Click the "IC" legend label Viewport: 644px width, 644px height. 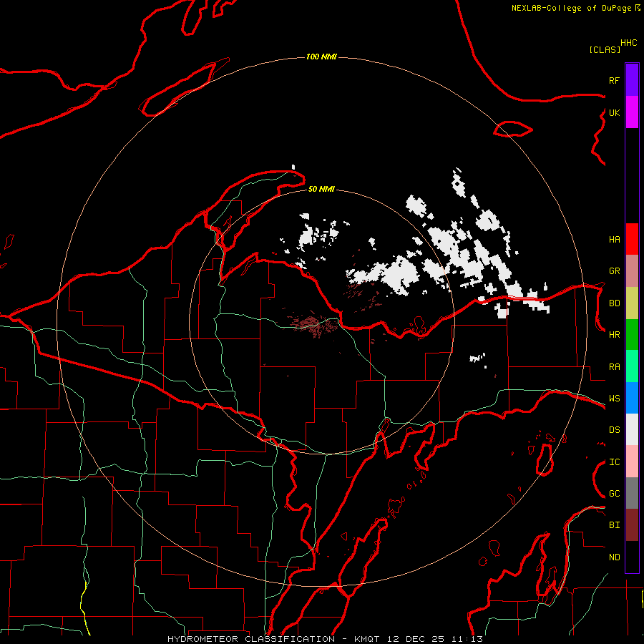click(614, 462)
